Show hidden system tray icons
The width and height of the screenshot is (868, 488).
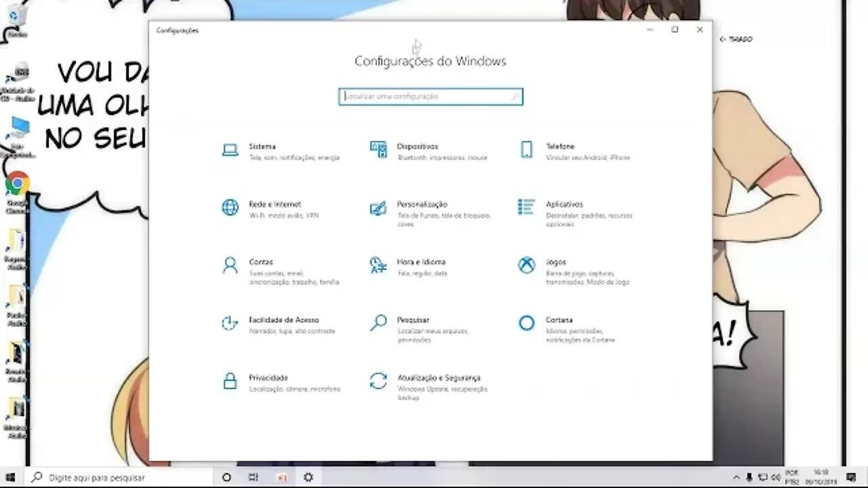point(736,477)
